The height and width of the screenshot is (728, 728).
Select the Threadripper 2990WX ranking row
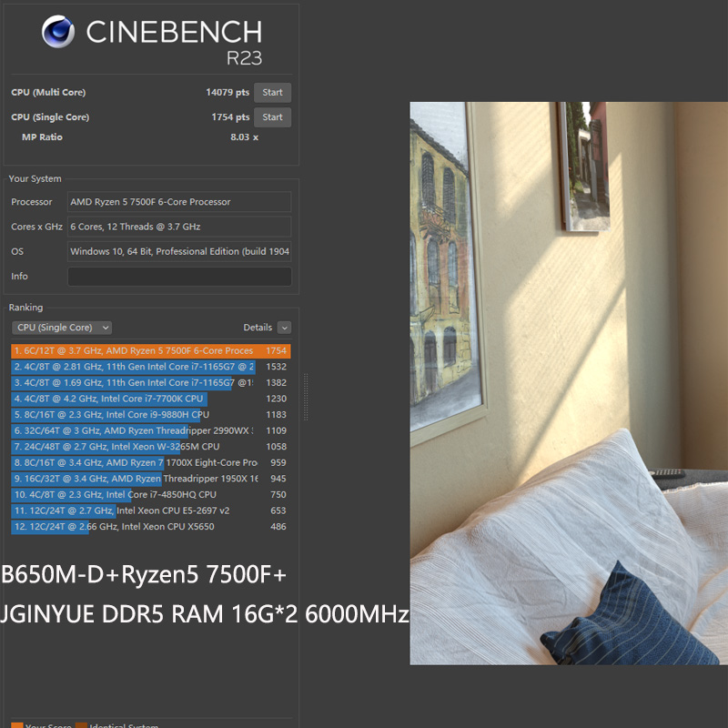point(151,430)
